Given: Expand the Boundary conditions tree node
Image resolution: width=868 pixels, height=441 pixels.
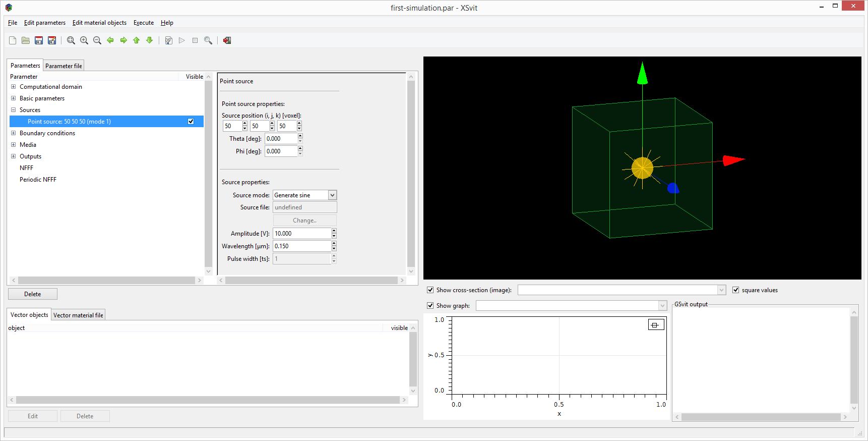Looking at the screenshot, I should coord(14,133).
